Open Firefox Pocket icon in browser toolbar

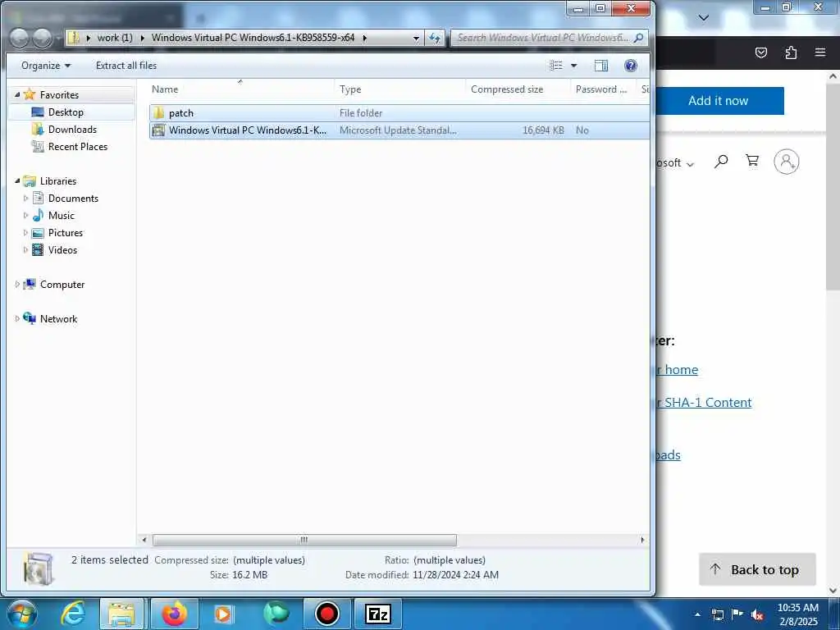coord(761,52)
